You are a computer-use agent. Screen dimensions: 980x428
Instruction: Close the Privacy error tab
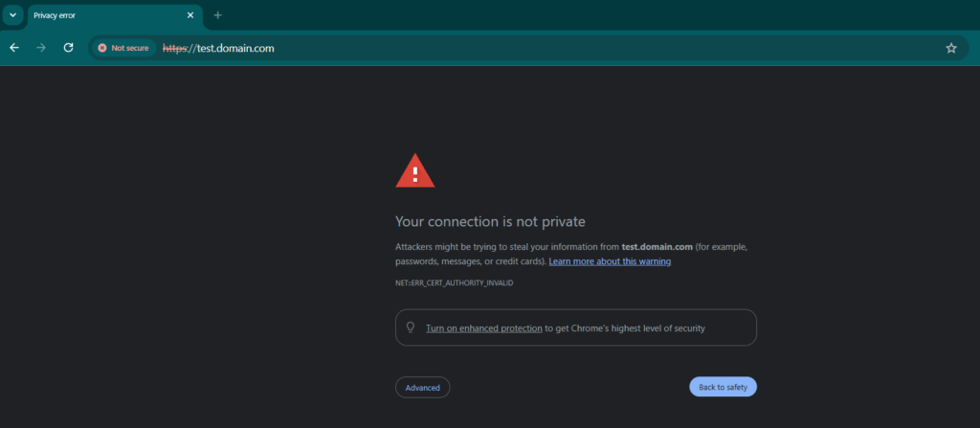pos(190,15)
